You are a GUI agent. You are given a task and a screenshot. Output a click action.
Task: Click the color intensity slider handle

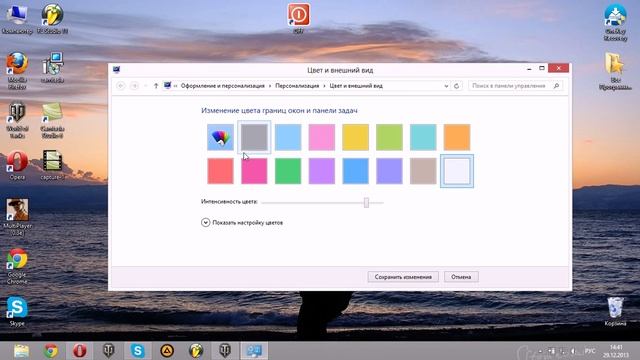coord(367,202)
